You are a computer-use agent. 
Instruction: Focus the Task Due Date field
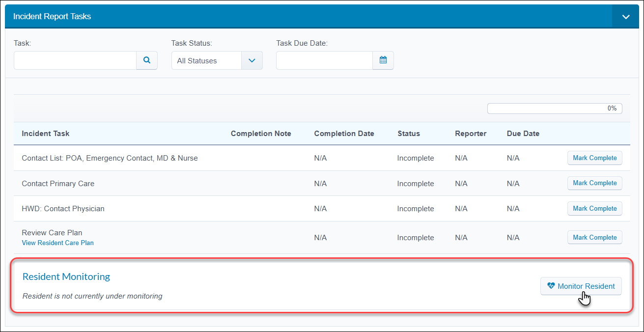325,60
